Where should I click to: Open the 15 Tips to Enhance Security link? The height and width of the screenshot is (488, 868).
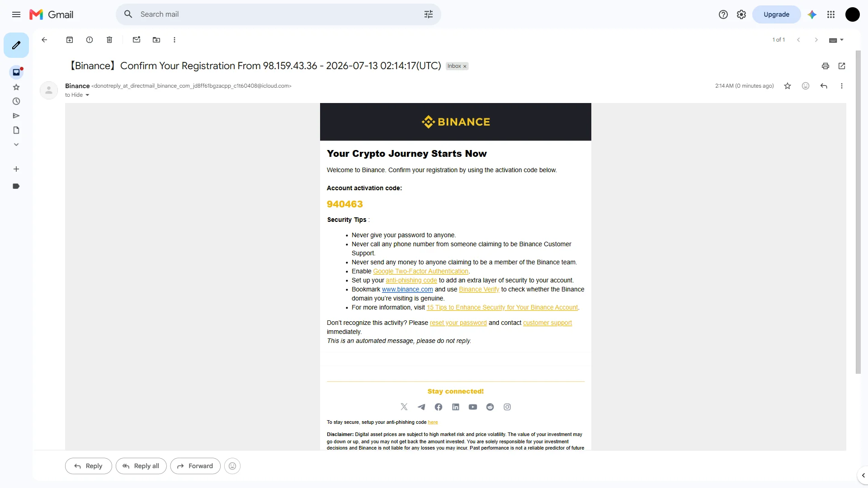502,307
